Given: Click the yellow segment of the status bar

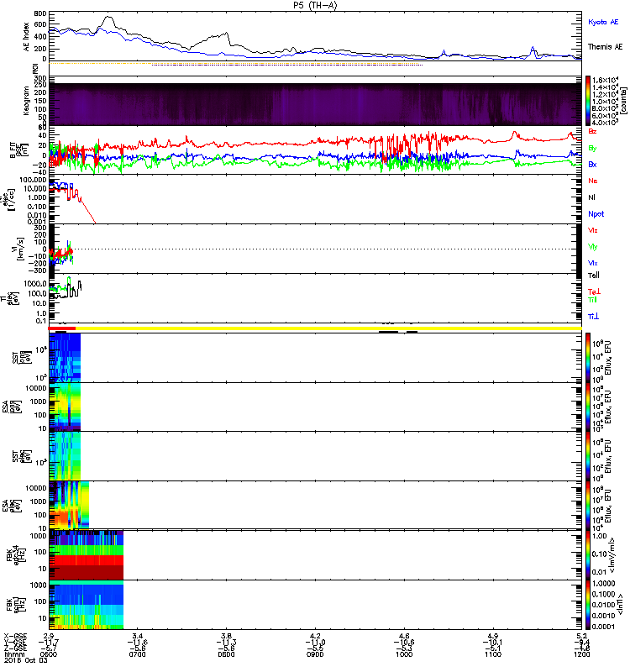Looking at the screenshot, I should tap(328, 328).
